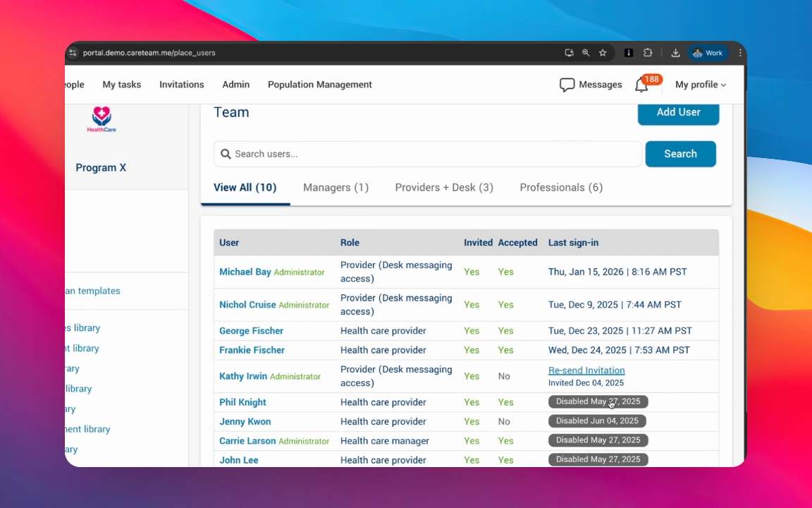Click the Add User button

pyautogui.click(x=678, y=113)
